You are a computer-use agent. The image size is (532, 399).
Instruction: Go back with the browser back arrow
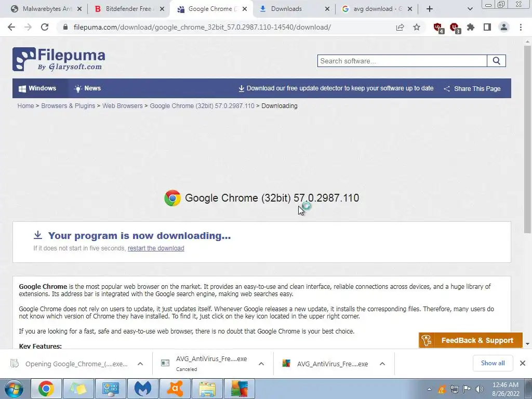[11, 27]
